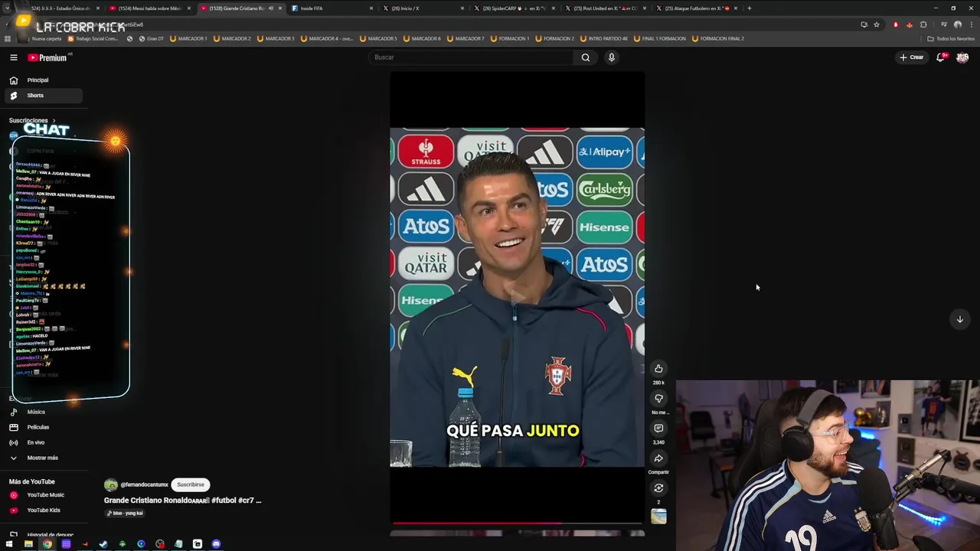Start voice search with microphone icon
This screenshot has width=980, height=551.
(x=612, y=57)
